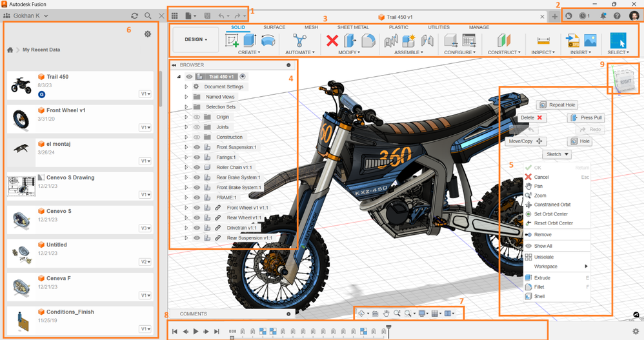
Task: Select the Extrude tool in Create group
Action: [x=250, y=40]
